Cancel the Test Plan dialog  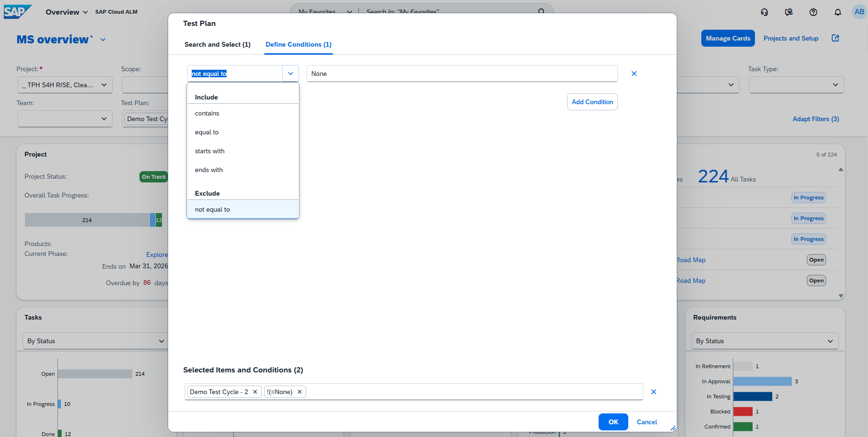647,422
